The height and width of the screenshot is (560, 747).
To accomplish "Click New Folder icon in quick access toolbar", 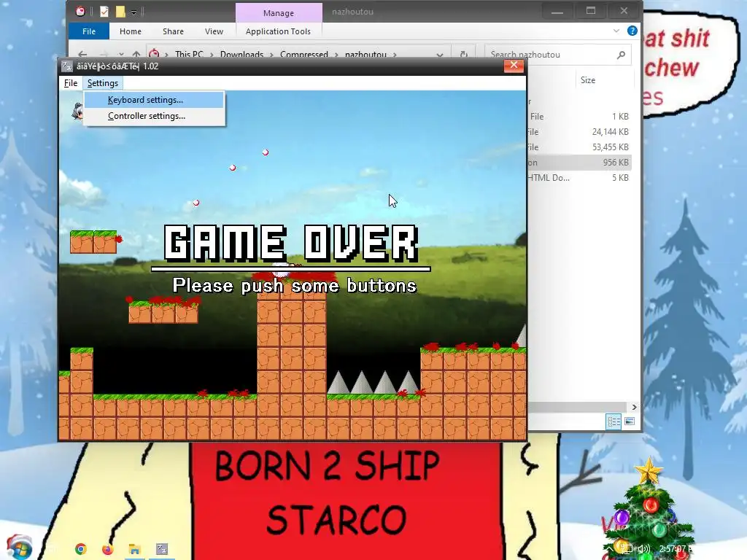I will [120, 11].
